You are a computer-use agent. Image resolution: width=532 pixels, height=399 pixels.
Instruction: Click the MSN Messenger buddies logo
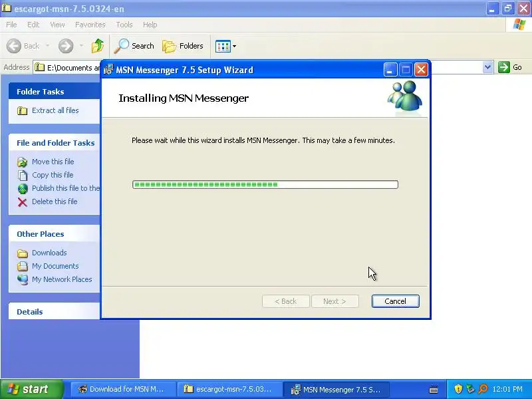click(404, 98)
